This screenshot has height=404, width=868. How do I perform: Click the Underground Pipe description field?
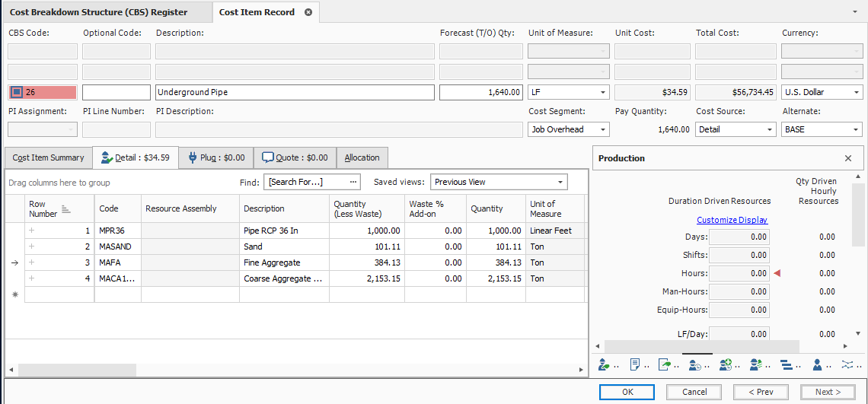(x=295, y=92)
